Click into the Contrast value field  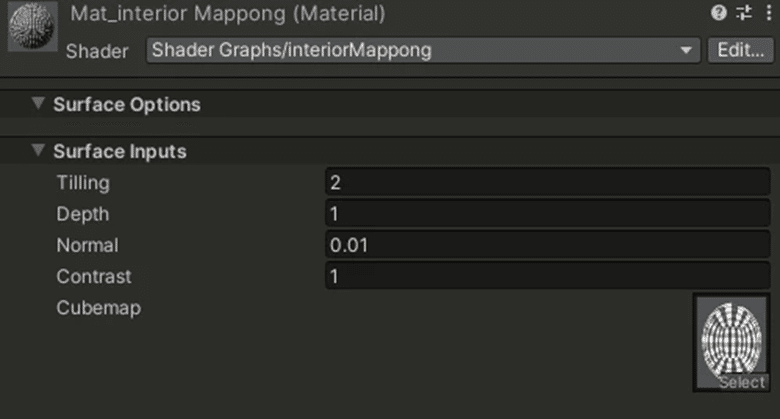point(548,276)
